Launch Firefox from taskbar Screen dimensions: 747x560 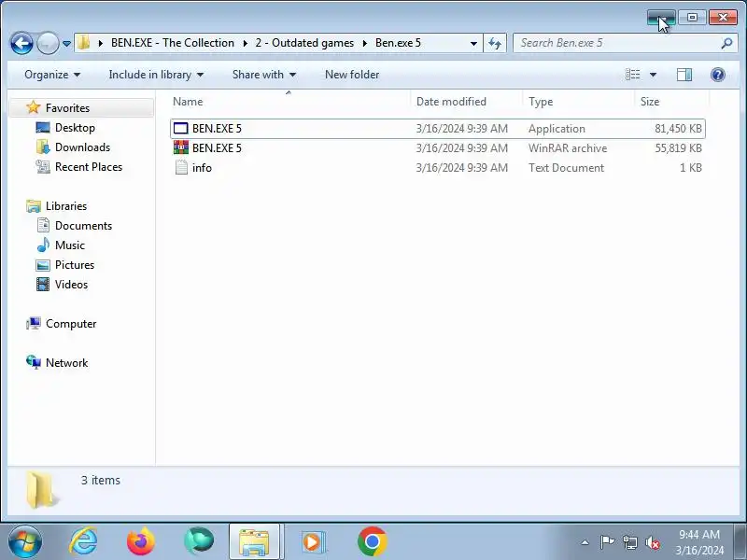141,541
